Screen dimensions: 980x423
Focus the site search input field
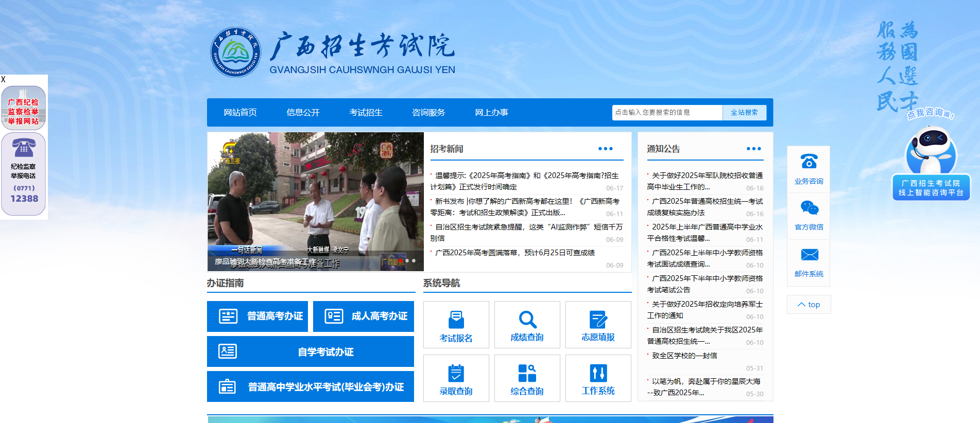click(x=667, y=113)
